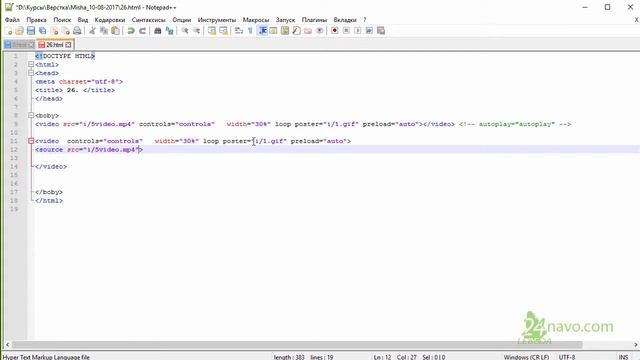Switch to the first inactive document tab
Viewport: 640px width, 360px height.
point(19,45)
